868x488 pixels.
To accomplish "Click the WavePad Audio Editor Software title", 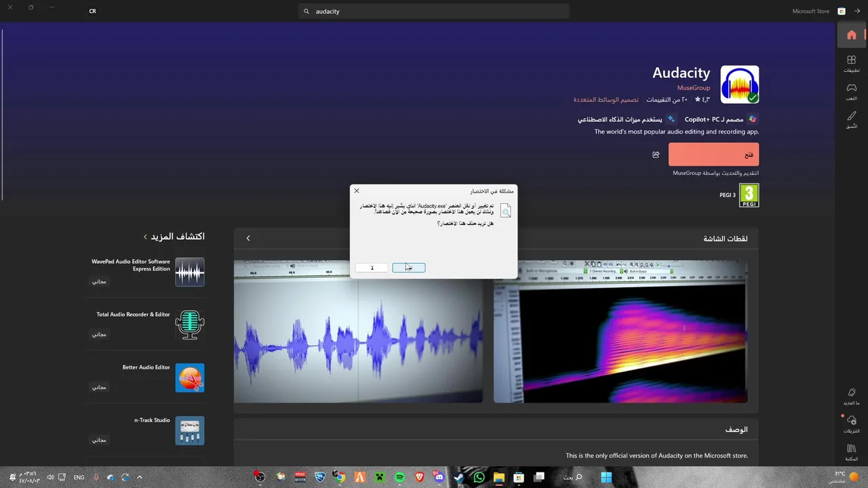I will pos(131,265).
